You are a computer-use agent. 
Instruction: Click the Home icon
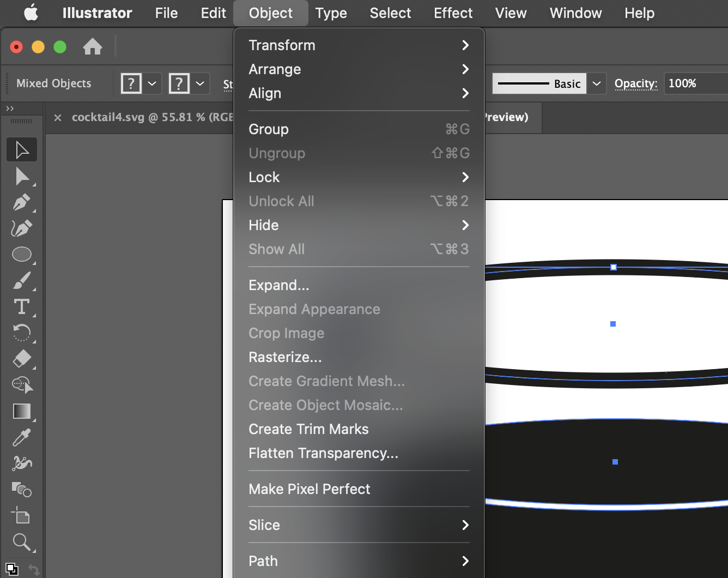pos(93,47)
